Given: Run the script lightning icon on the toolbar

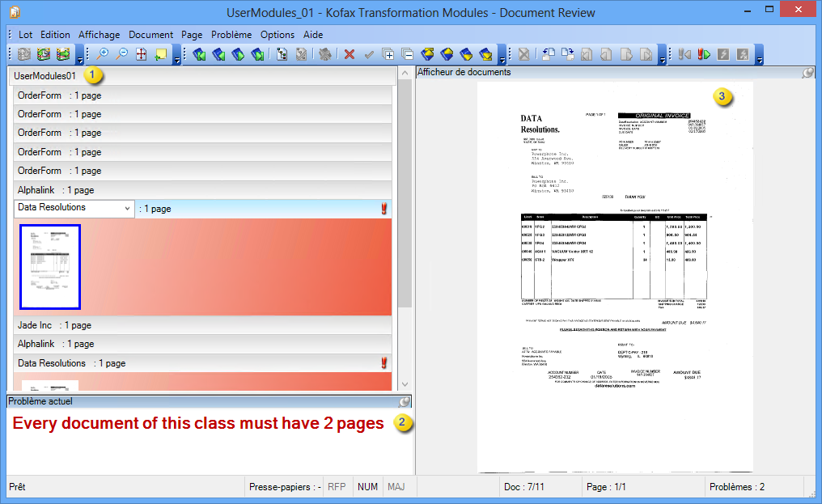Looking at the screenshot, I should (724, 54).
